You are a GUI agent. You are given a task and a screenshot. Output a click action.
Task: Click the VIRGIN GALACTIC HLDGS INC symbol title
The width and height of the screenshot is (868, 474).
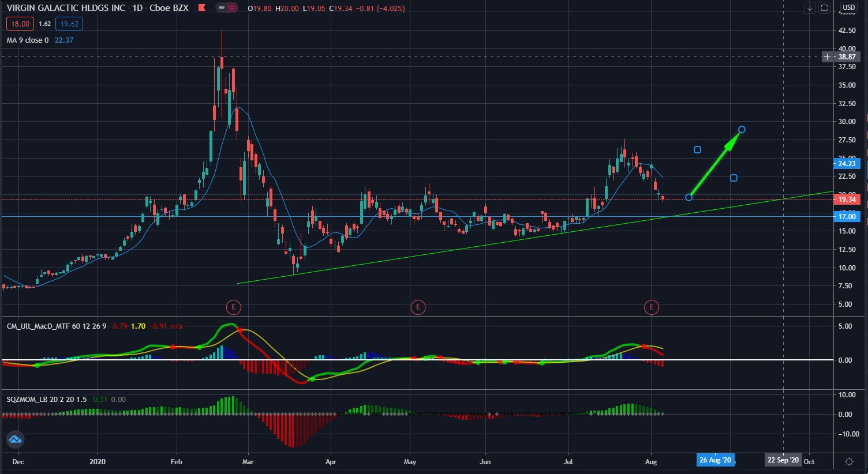click(66, 9)
